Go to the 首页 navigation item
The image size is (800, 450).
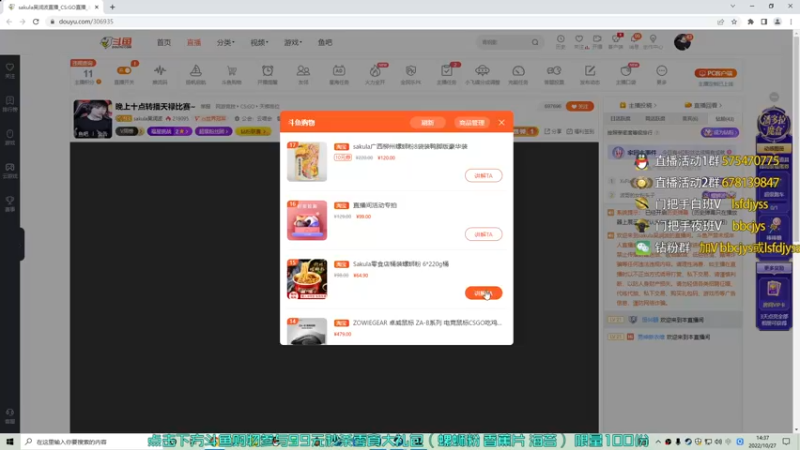click(164, 42)
